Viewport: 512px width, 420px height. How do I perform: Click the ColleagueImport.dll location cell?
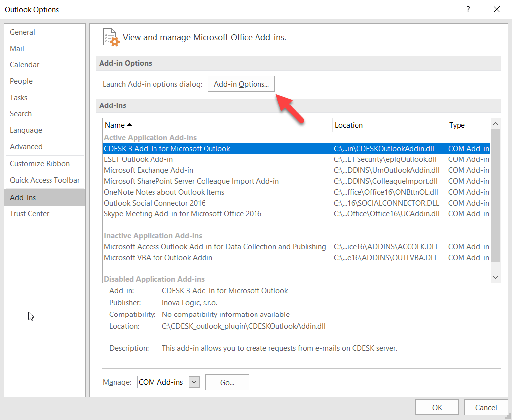[x=386, y=181]
